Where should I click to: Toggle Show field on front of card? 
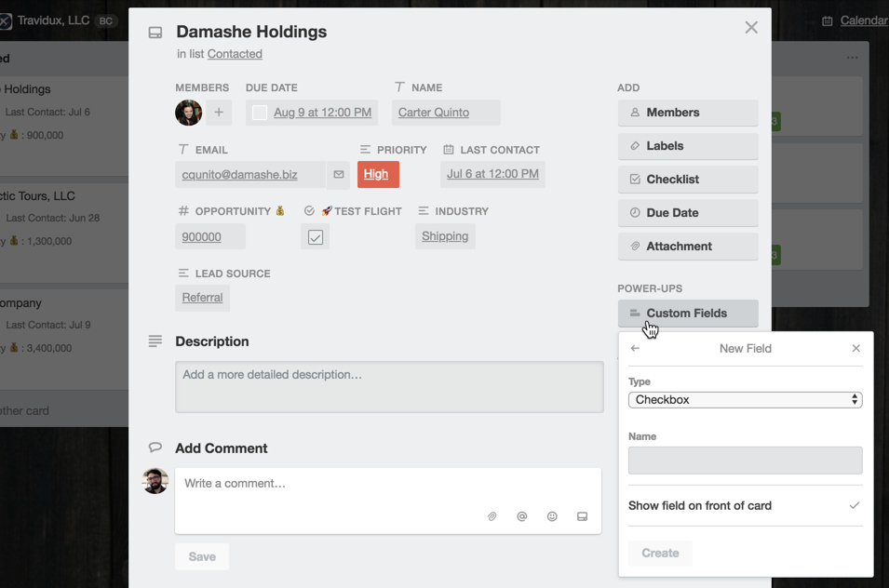pos(745,505)
